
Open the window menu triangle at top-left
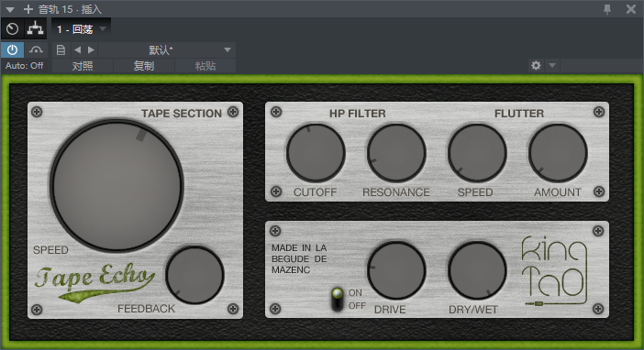coord(10,9)
